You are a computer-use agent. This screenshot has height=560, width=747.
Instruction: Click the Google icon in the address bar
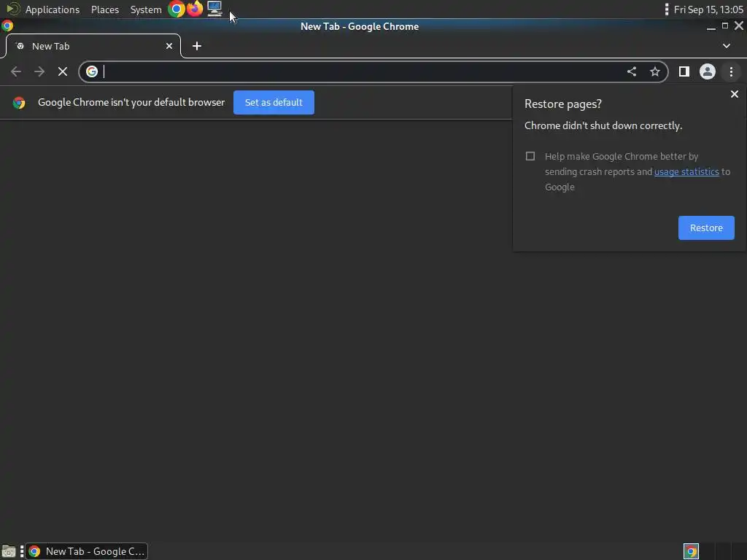coord(92,71)
